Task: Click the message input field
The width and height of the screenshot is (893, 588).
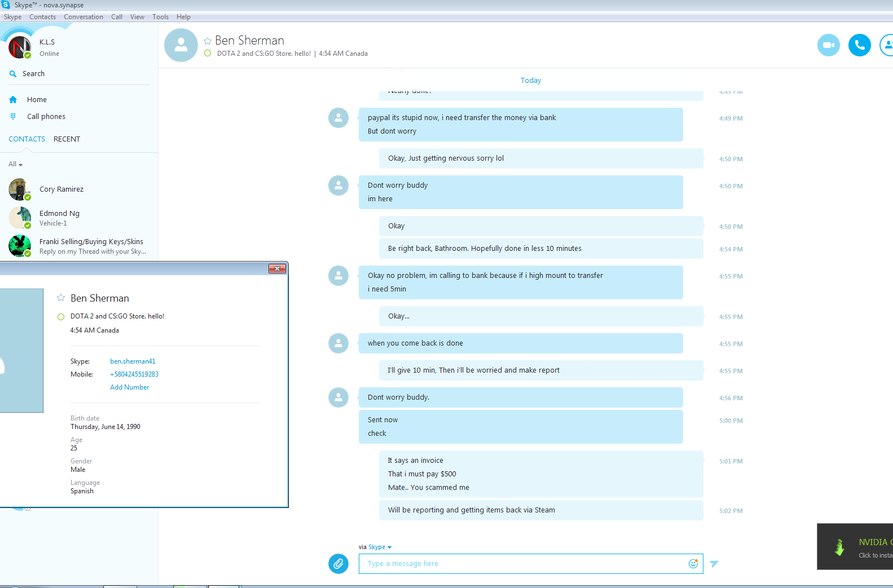Action: coord(525,564)
